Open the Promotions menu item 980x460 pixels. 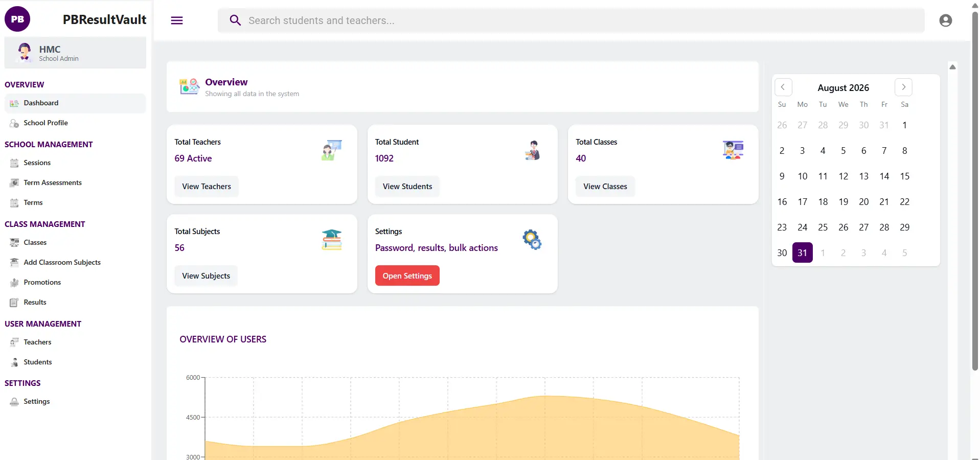75,283
